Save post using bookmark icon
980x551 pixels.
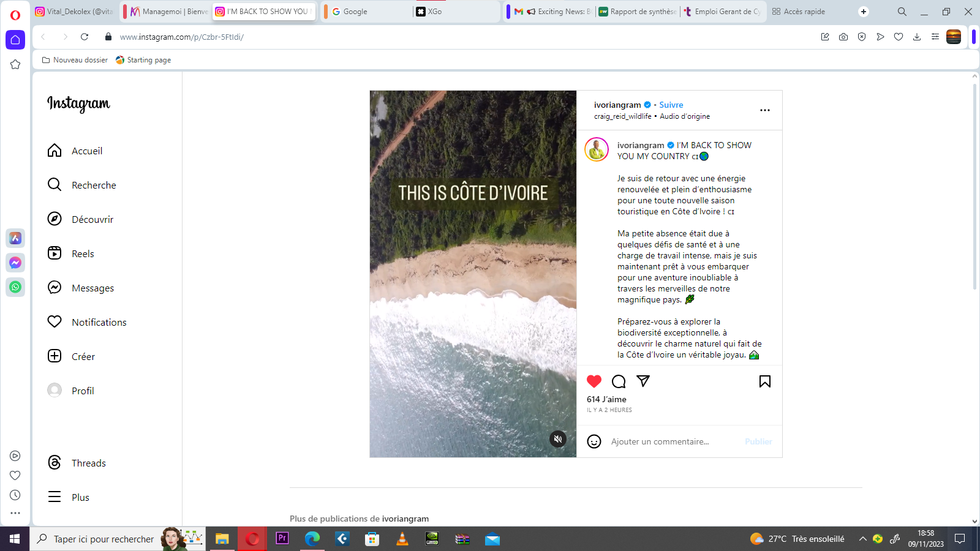pyautogui.click(x=764, y=381)
